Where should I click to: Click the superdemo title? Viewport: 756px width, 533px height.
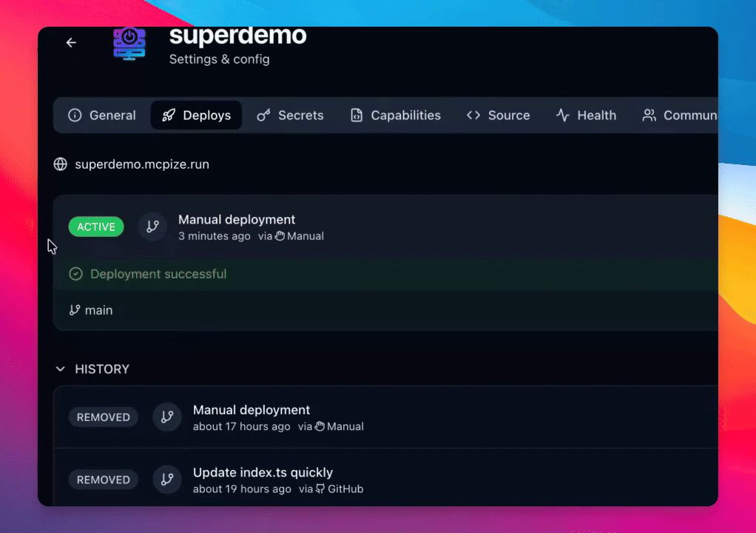point(237,36)
